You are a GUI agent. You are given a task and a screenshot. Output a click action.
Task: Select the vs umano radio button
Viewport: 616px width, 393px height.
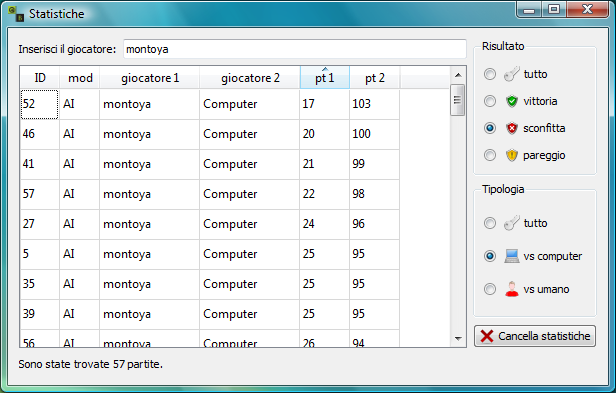click(490, 289)
